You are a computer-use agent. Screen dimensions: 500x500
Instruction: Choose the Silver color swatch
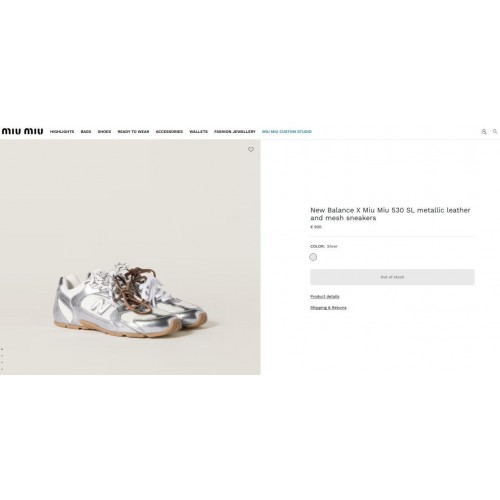tap(313, 257)
